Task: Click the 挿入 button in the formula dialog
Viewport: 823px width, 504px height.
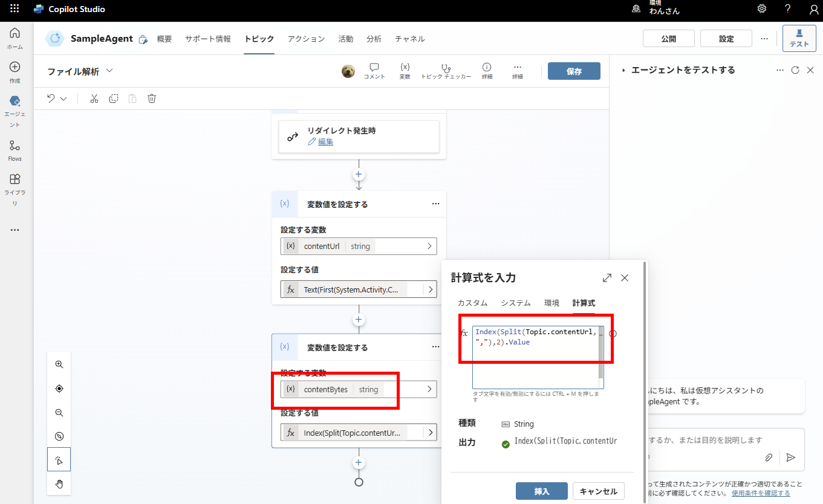Action: coord(541,491)
